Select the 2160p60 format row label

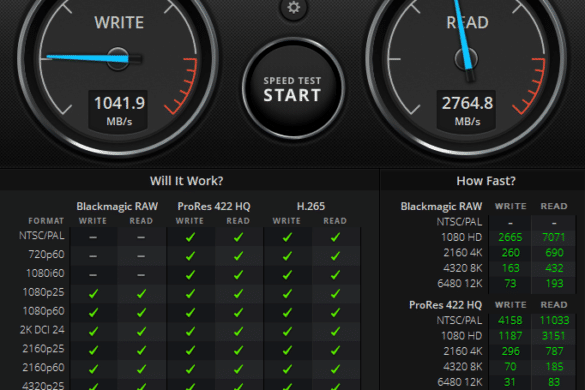pyautogui.click(x=43, y=368)
